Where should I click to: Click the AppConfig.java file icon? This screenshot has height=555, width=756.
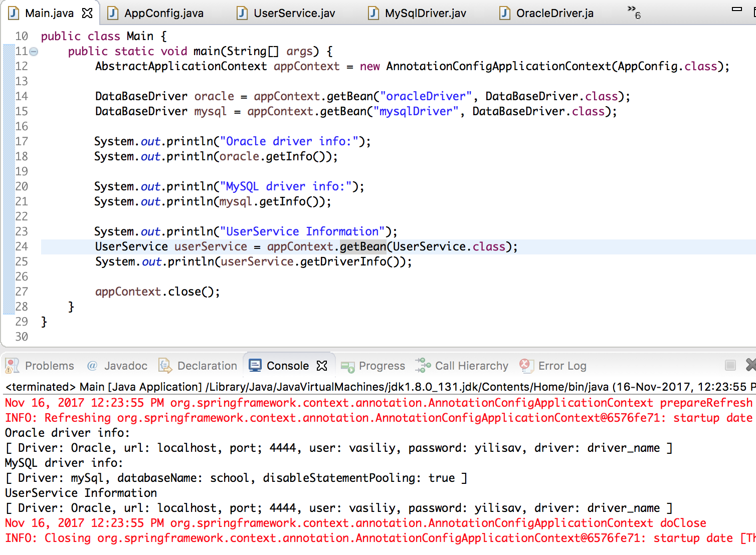(113, 13)
